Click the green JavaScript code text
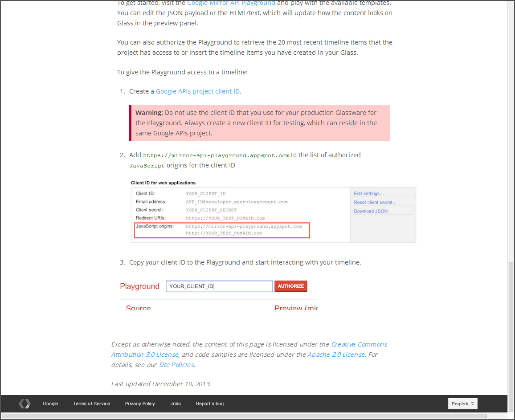 click(x=147, y=166)
